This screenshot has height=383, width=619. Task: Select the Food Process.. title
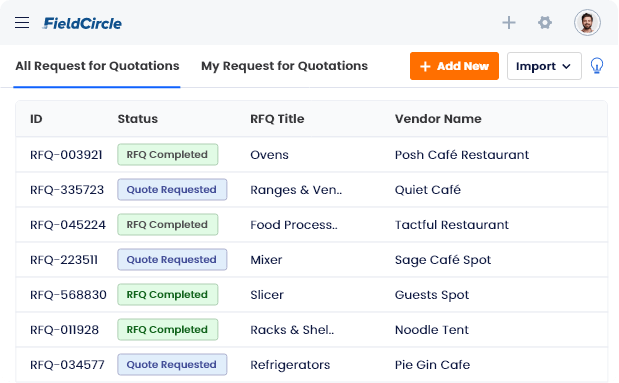pyautogui.click(x=294, y=225)
